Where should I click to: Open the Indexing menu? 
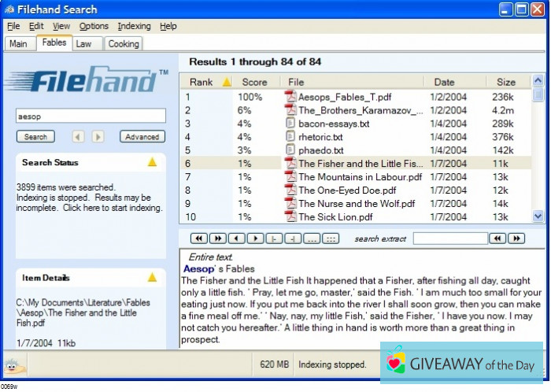[134, 26]
